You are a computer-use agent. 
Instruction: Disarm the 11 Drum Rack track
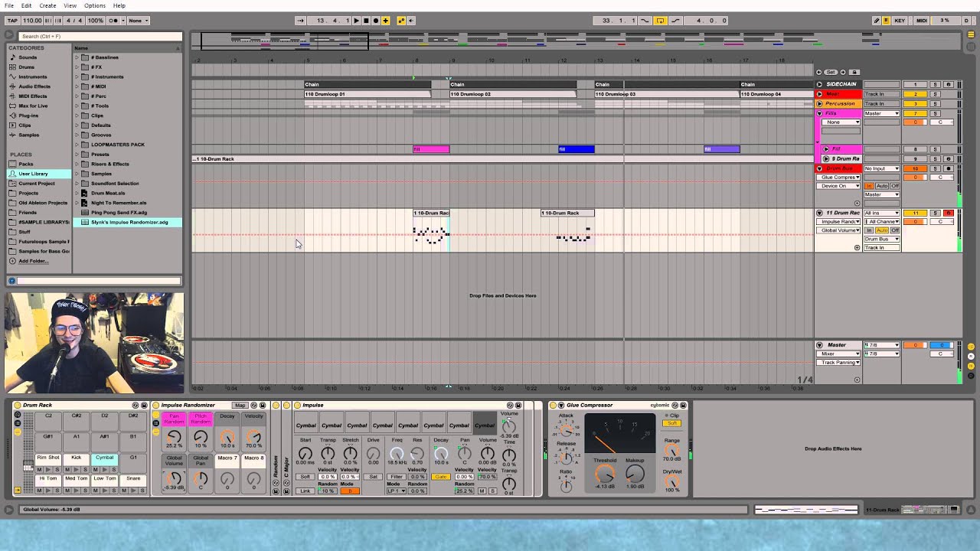(949, 213)
